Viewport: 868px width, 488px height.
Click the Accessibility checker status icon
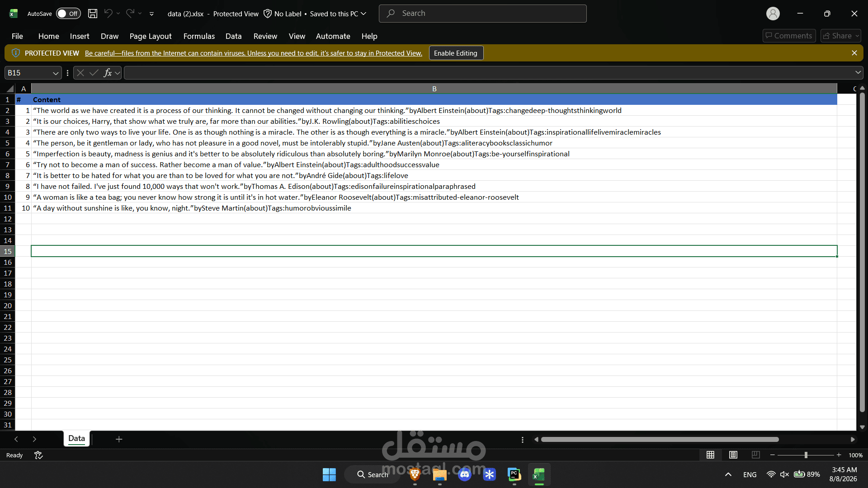click(38, 455)
